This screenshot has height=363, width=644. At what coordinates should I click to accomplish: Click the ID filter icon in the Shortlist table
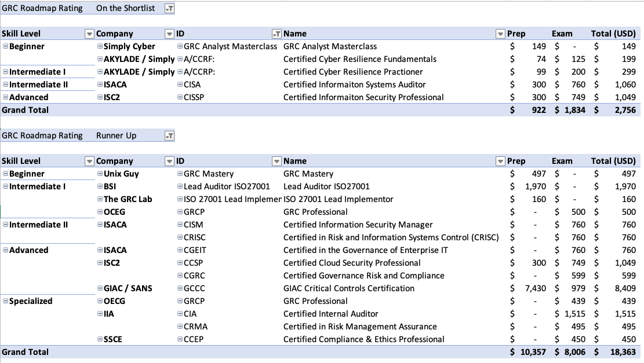click(x=276, y=34)
